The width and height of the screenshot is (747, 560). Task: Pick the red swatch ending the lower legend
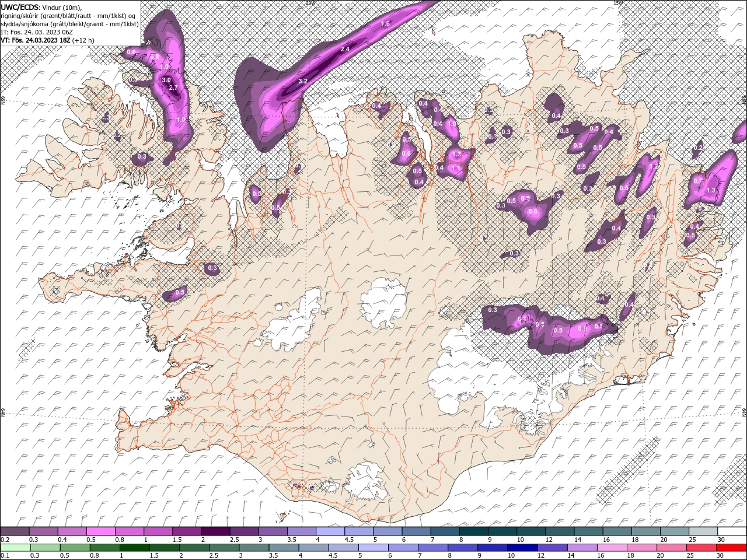[x=732, y=547]
